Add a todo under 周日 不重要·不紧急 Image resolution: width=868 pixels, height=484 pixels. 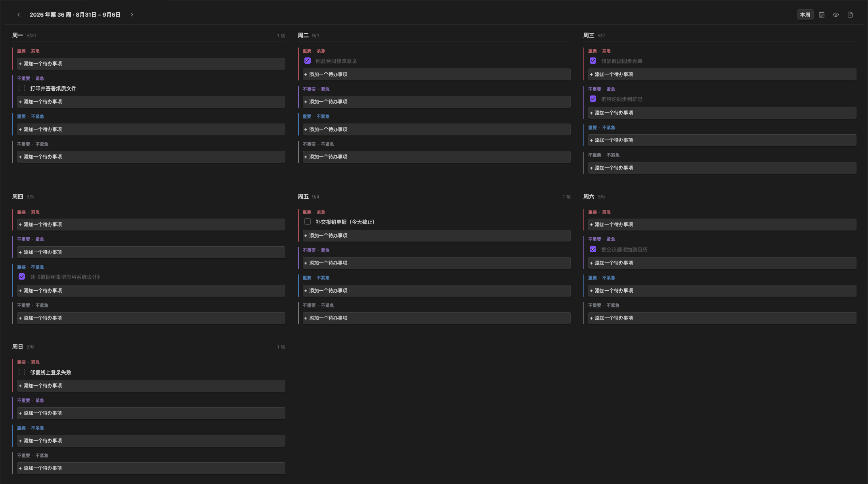pyautogui.click(x=151, y=468)
